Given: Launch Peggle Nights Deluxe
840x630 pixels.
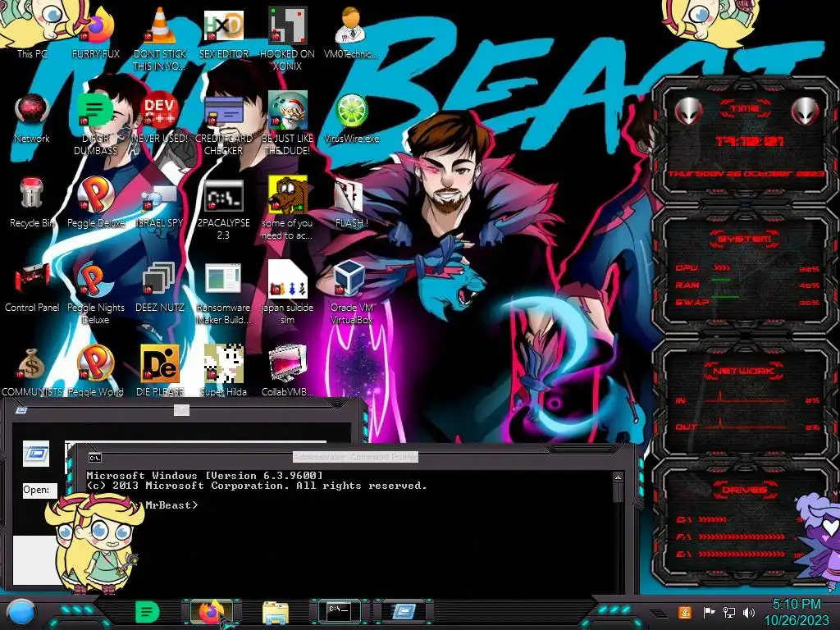Looking at the screenshot, I should (96, 294).
